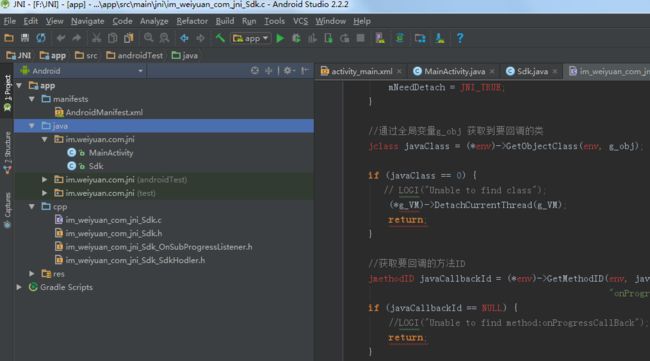Select src in navigation breadcrumb
This screenshot has width=650, height=361.
pyautogui.click(x=87, y=56)
